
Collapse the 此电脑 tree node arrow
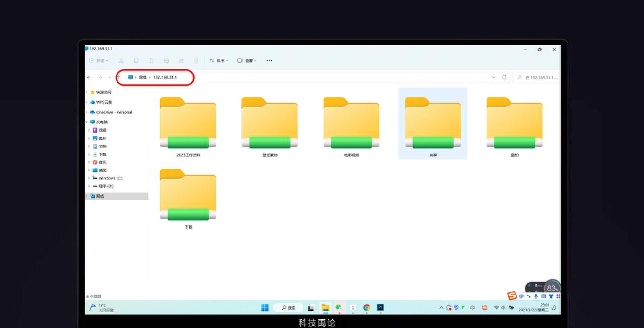point(87,122)
